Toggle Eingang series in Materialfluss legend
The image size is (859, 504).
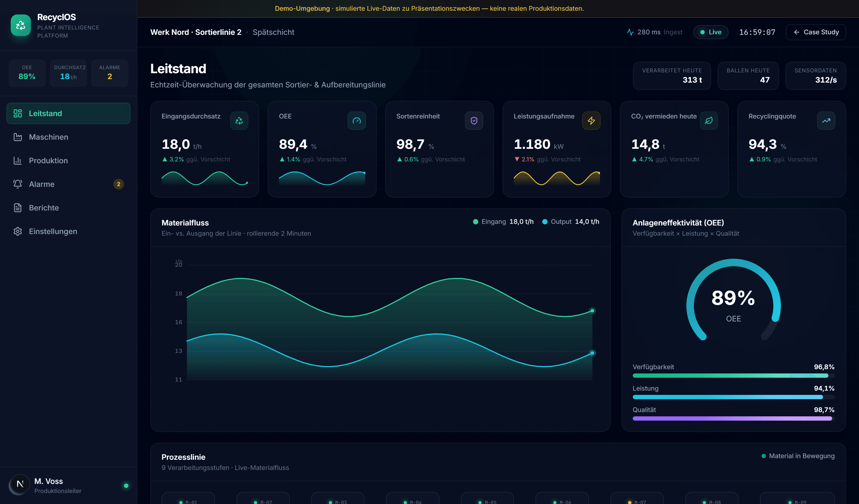[503, 222]
